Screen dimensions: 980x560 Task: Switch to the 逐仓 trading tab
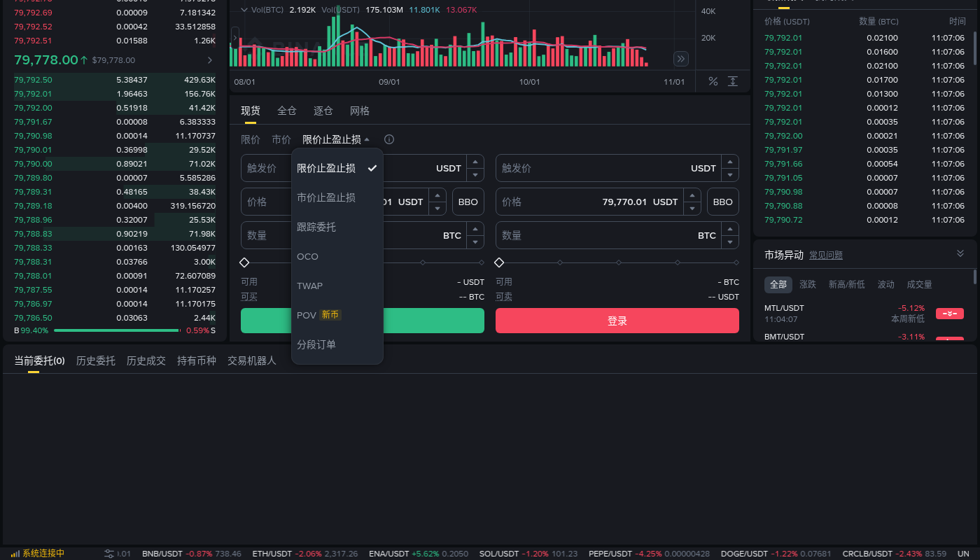(x=323, y=111)
